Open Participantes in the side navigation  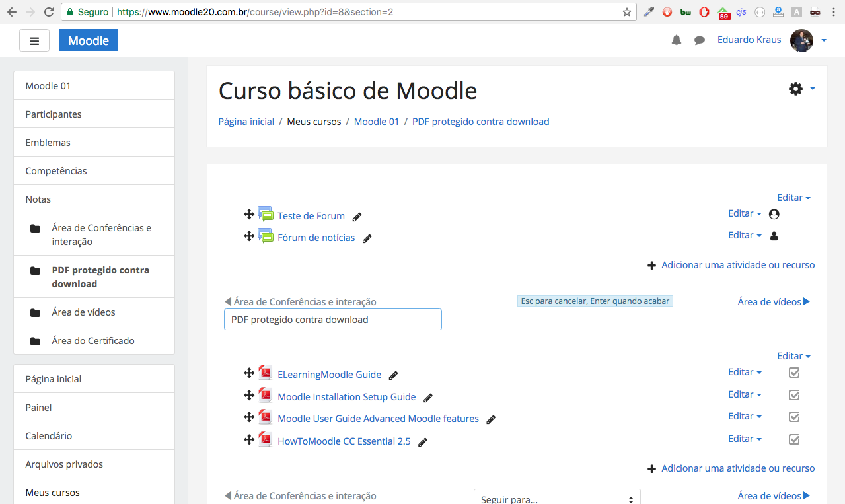pos(94,114)
